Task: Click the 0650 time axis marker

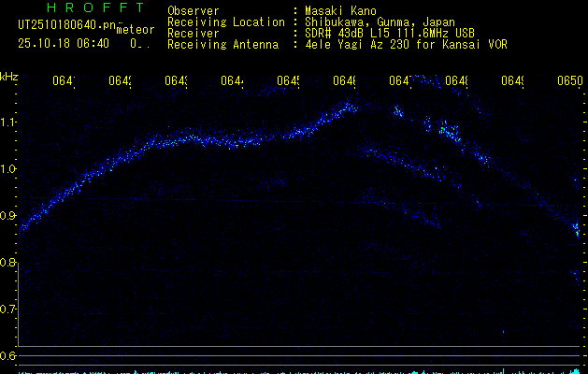Action: 570,80
